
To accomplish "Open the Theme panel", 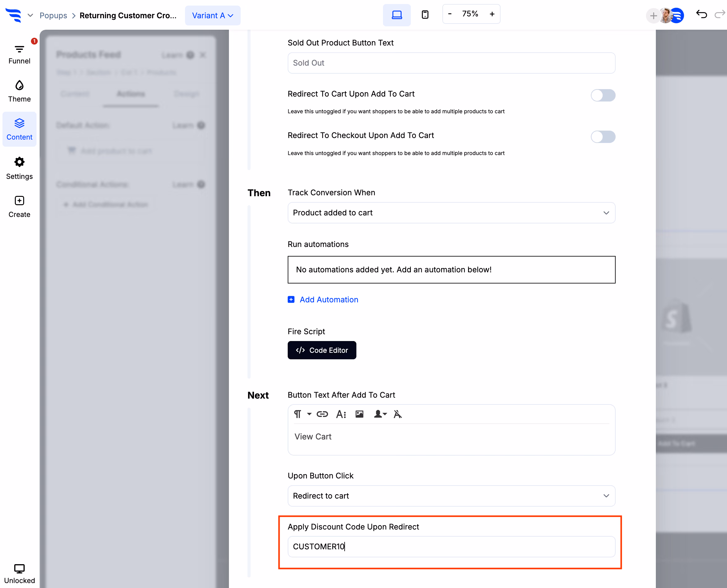I will click(x=19, y=92).
